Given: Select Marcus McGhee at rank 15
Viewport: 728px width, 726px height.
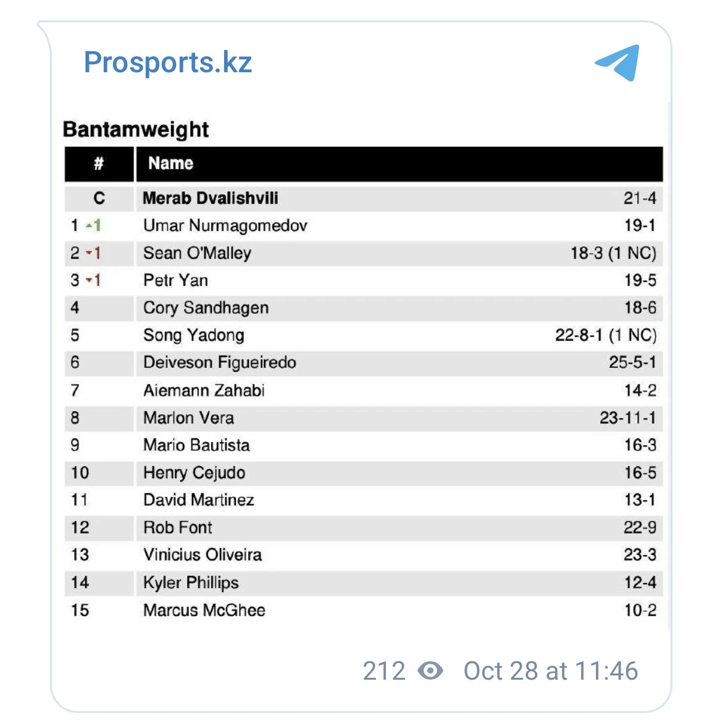Looking at the screenshot, I should (204, 610).
